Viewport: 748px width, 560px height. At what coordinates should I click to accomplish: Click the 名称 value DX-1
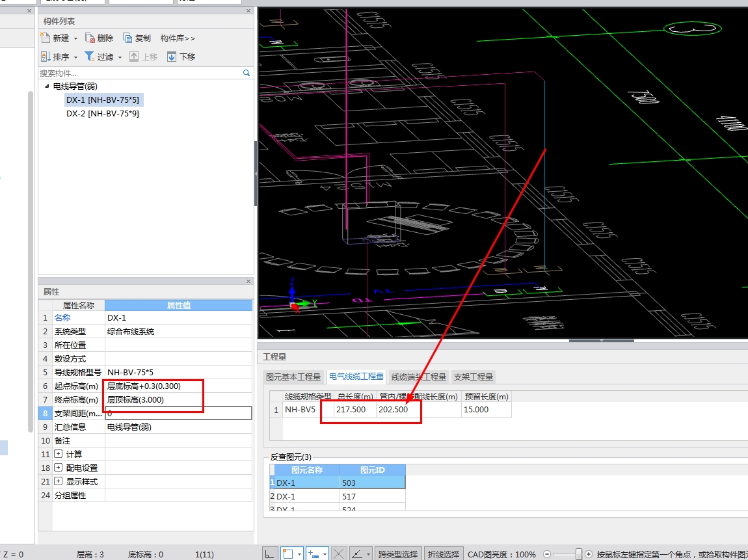pyautogui.click(x=178, y=317)
